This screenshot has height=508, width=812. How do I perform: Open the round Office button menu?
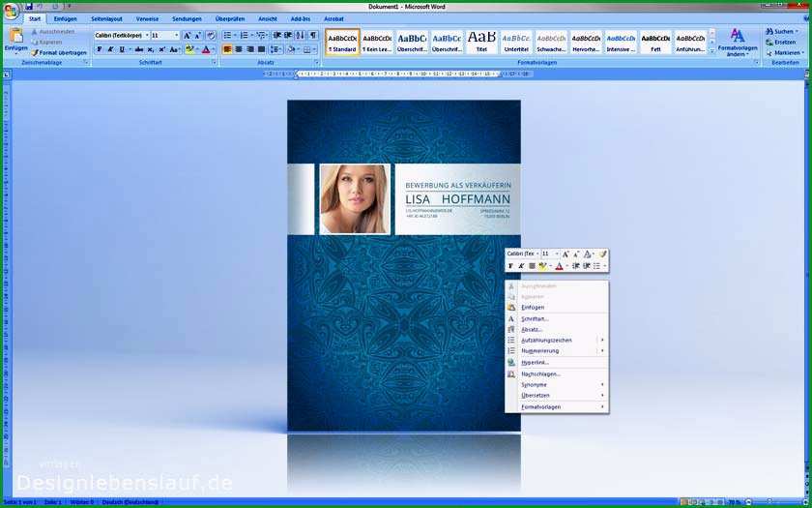coord(12,11)
